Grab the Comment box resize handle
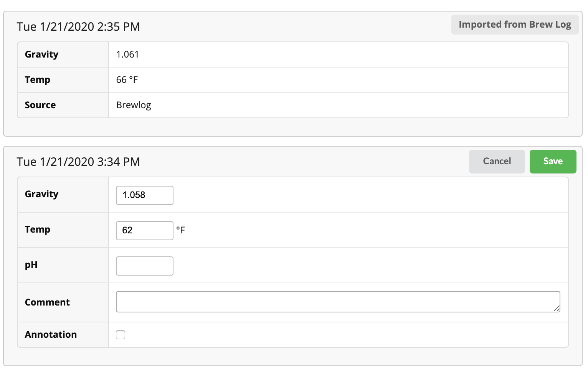The height and width of the screenshot is (370, 588). coord(557,309)
